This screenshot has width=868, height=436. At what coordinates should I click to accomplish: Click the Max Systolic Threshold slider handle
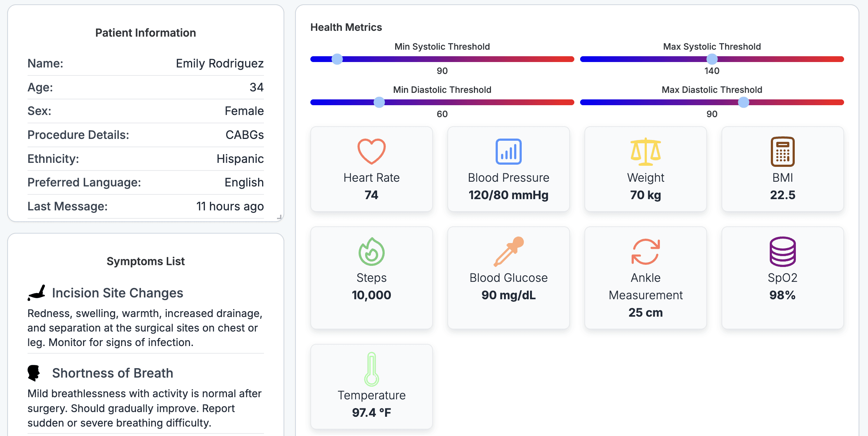(712, 59)
